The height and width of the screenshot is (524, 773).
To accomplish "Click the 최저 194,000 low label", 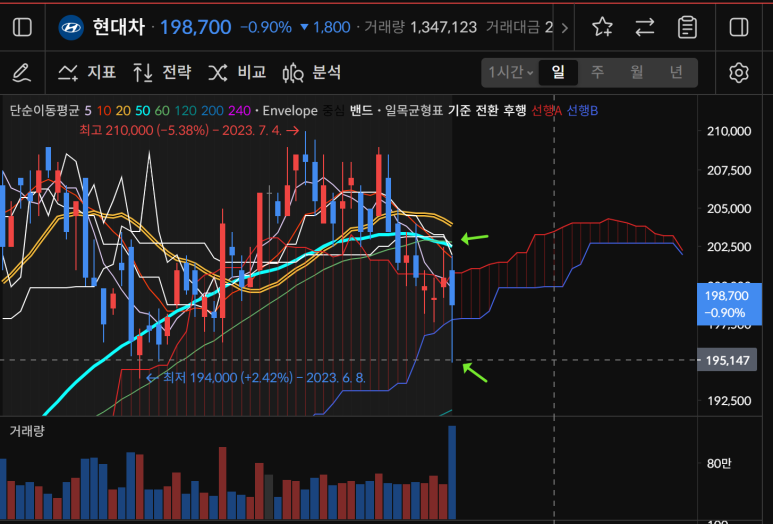I will (256, 378).
